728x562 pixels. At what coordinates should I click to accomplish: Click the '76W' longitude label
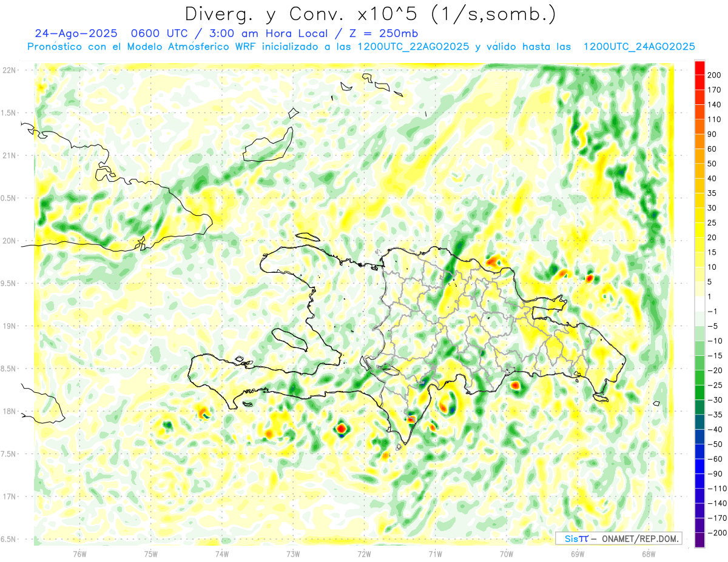(x=79, y=554)
